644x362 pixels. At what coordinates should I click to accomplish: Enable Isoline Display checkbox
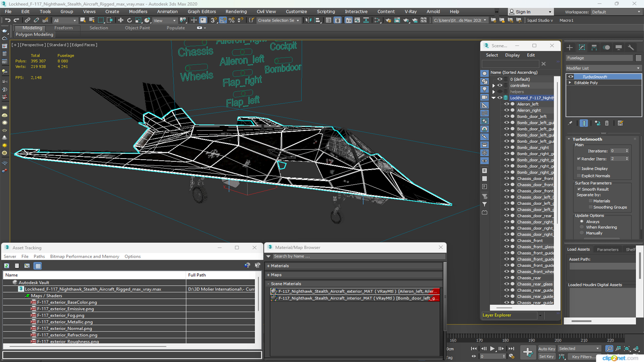(579, 169)
